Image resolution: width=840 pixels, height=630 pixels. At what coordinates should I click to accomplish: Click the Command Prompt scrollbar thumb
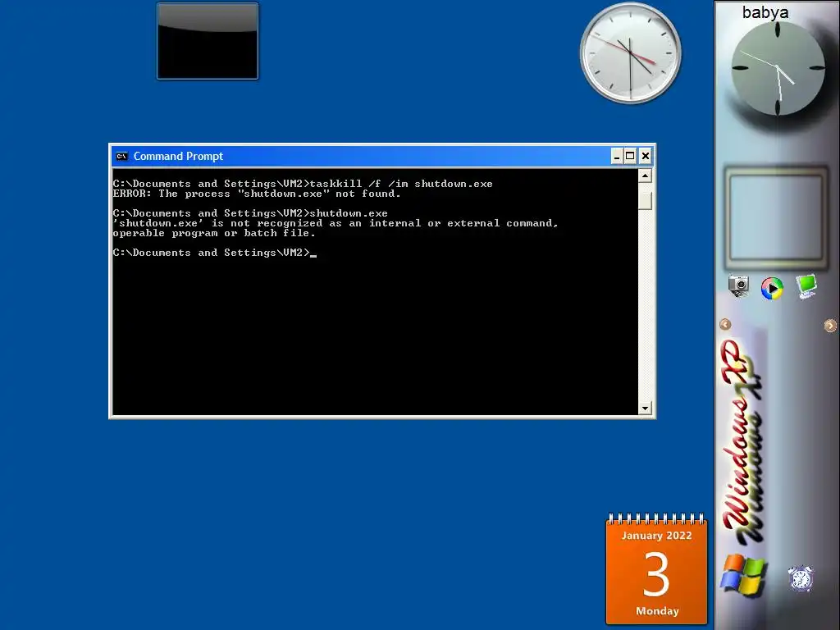645,200
